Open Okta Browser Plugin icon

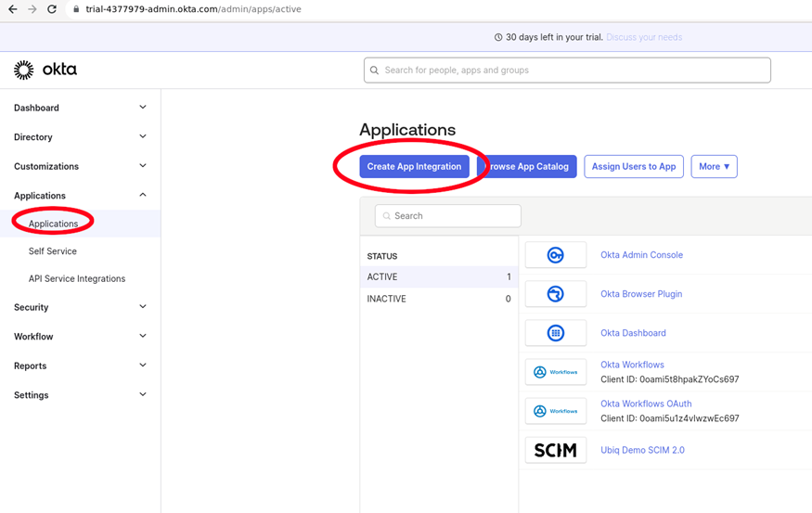point(556,294)
